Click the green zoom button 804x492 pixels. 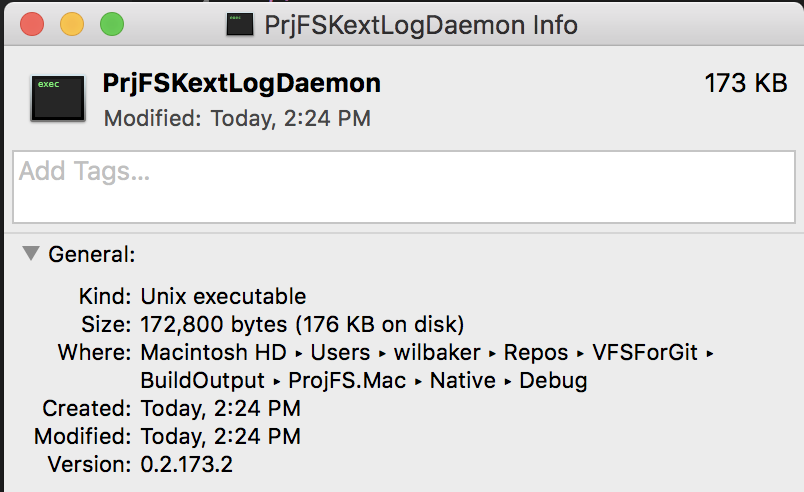pos(111,24)
